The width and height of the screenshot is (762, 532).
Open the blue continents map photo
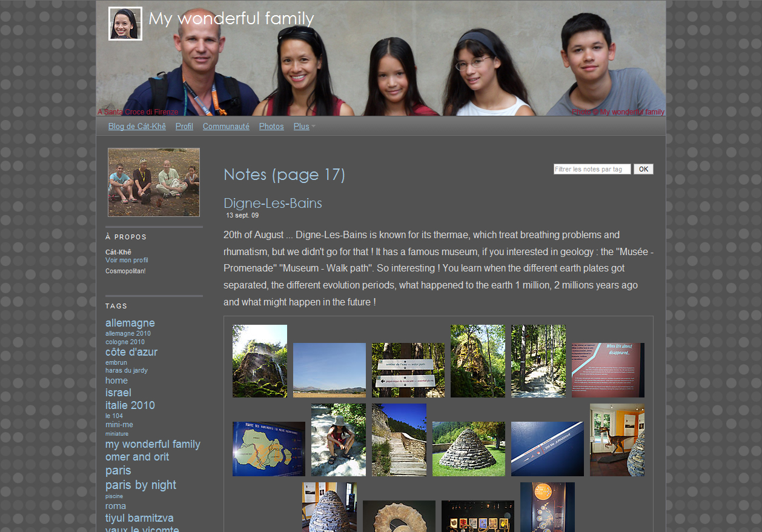268,449
